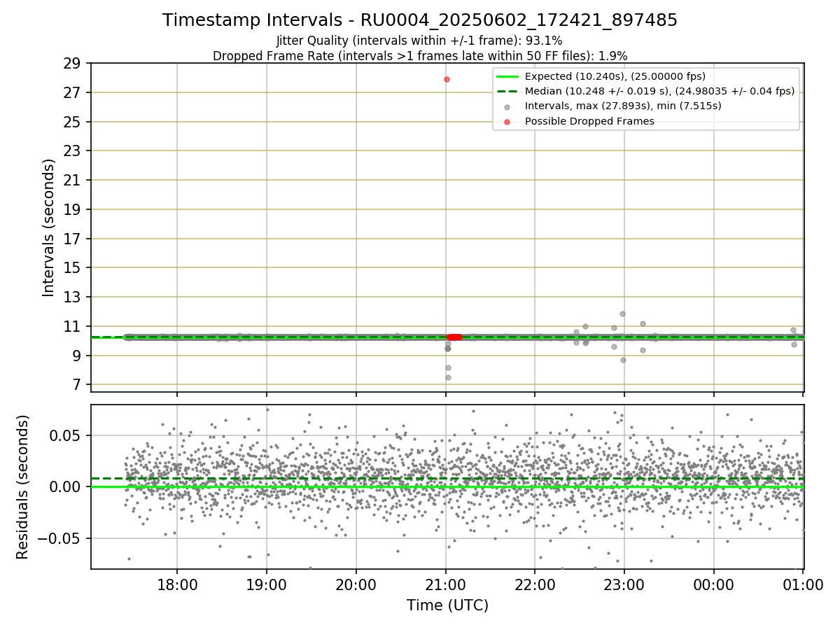The width and height of the screenshot is (840, 630).
Task: Click the 'Dropped Frame Rate' 1.9% subtitle line
Action: pos(420,55)
